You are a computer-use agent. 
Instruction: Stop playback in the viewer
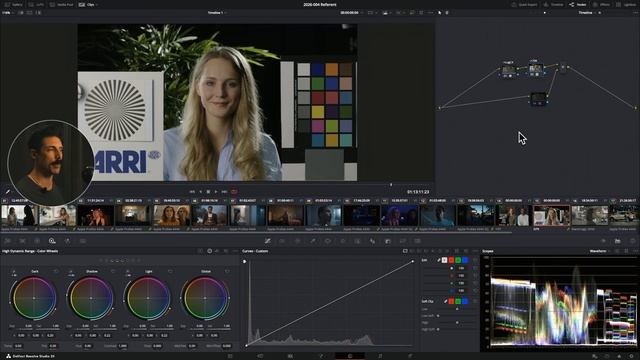point(208,191)
